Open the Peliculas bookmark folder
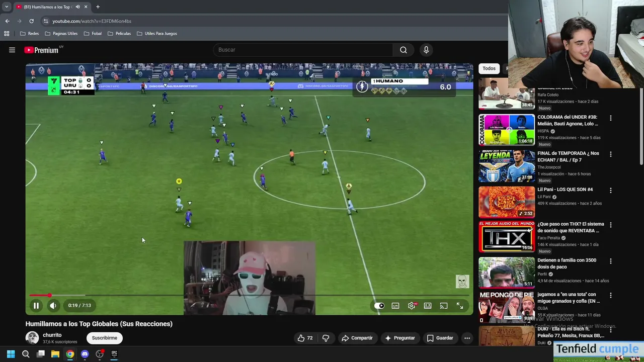 click(119, 34)
